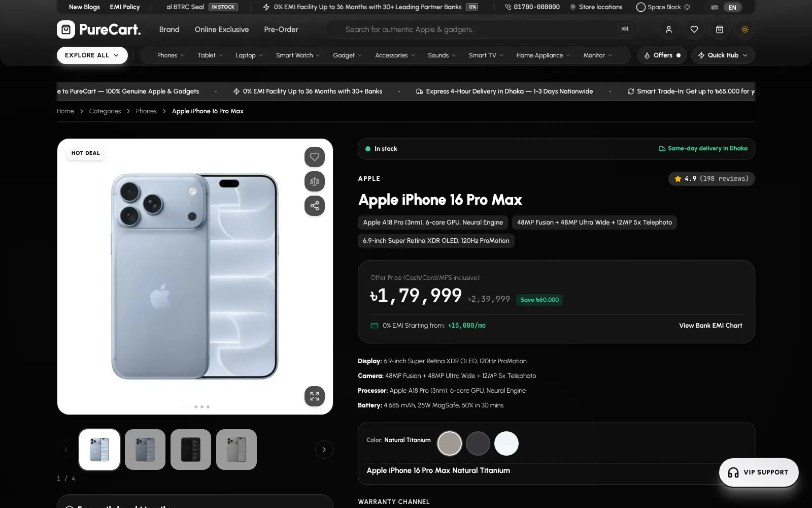Open the user account icon
This screenshot has width=812, height=508.
(x=669, y=29)
